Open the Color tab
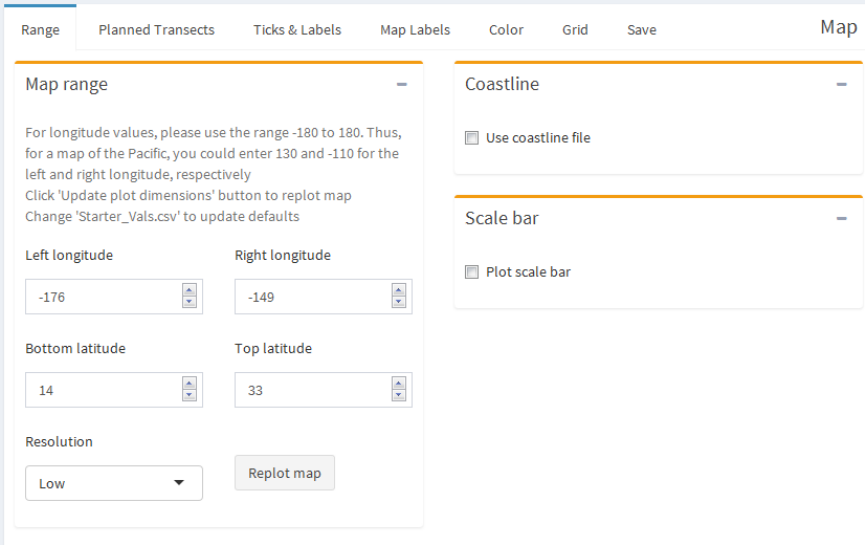This screenshot has width=865, height=545. 506,30
